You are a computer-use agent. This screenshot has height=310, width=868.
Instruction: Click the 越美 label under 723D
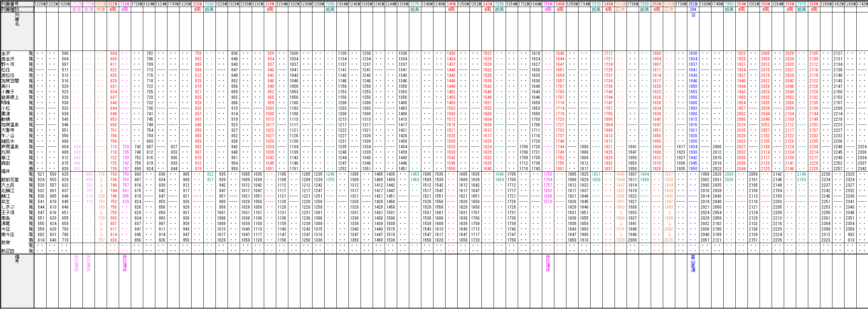pyautogui.click(x=209, y=10)
